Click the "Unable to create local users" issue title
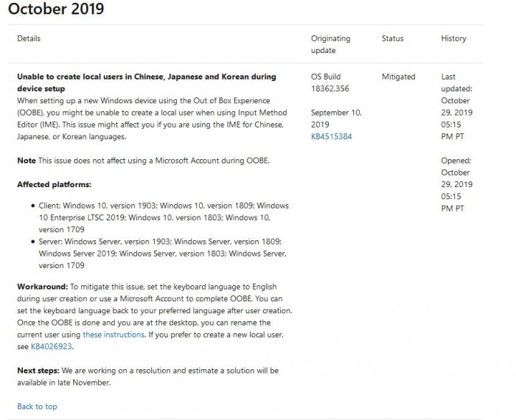This screenshot has height=420, width=516. click(146, 82)
